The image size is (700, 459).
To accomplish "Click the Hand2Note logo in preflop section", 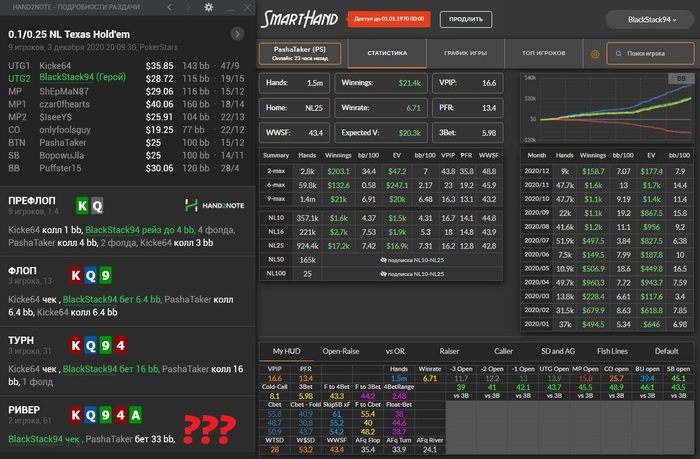I will (215, 205).
